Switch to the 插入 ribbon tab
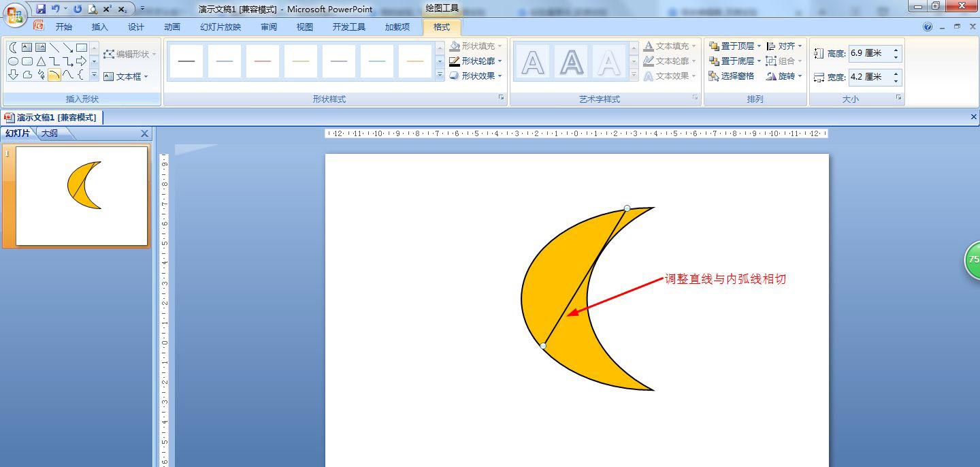980x467 pixels. coord(99,27)
